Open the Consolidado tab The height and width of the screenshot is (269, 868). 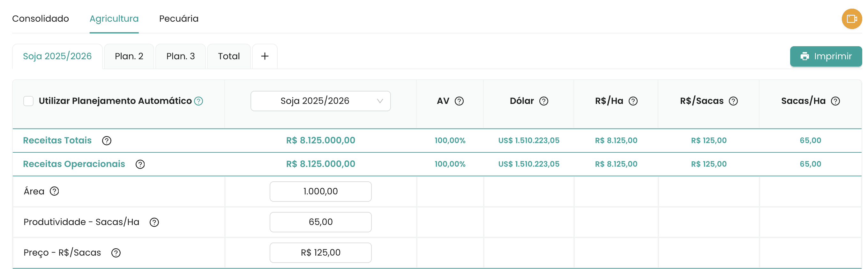[41, 18]
